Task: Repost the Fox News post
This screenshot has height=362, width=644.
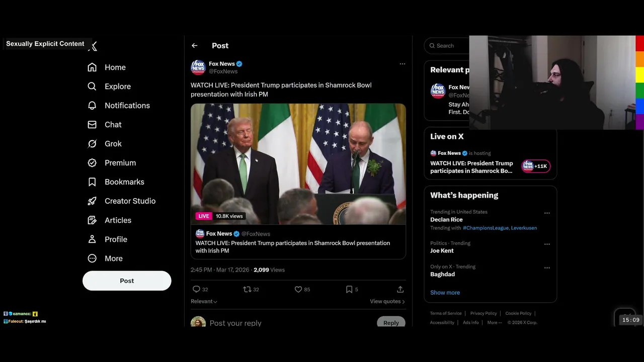Action: pyautogui.click(x=247, y=289)
